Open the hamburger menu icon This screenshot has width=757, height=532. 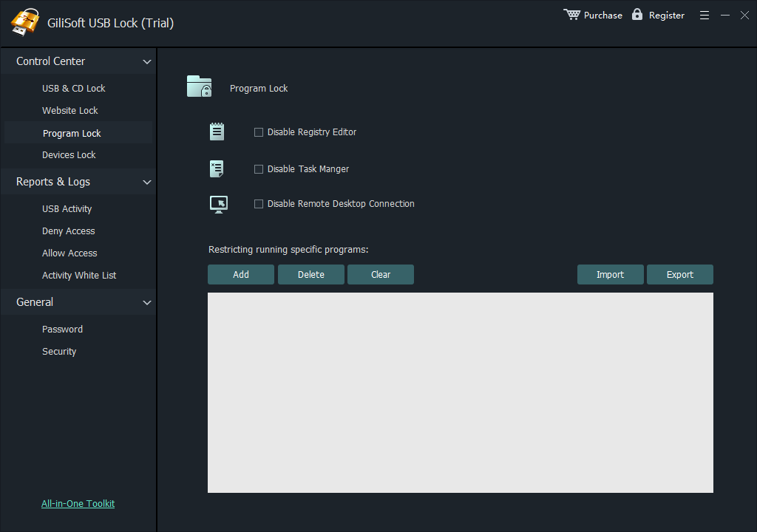(x=705, y=16)
